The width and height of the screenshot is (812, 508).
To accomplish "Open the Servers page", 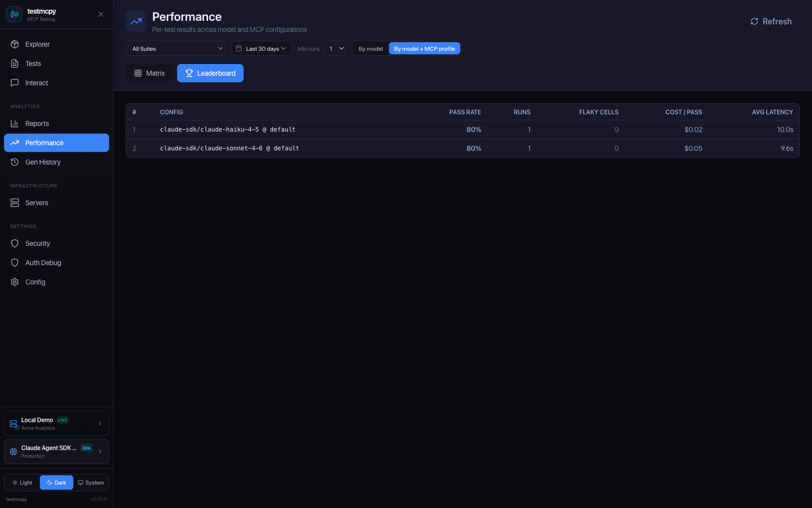I will [56, 203].
